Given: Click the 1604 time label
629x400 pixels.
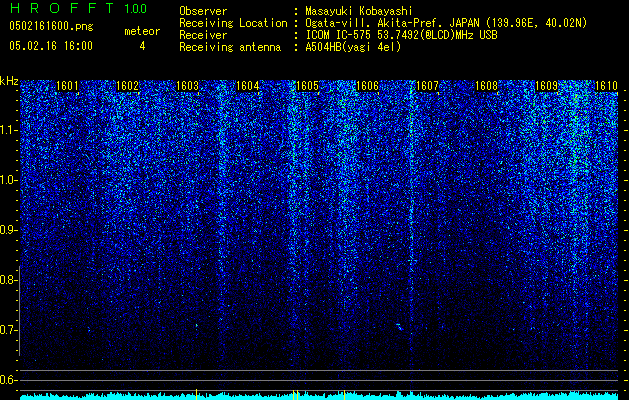Looking at the screenshot, I should tap(248, 86).
